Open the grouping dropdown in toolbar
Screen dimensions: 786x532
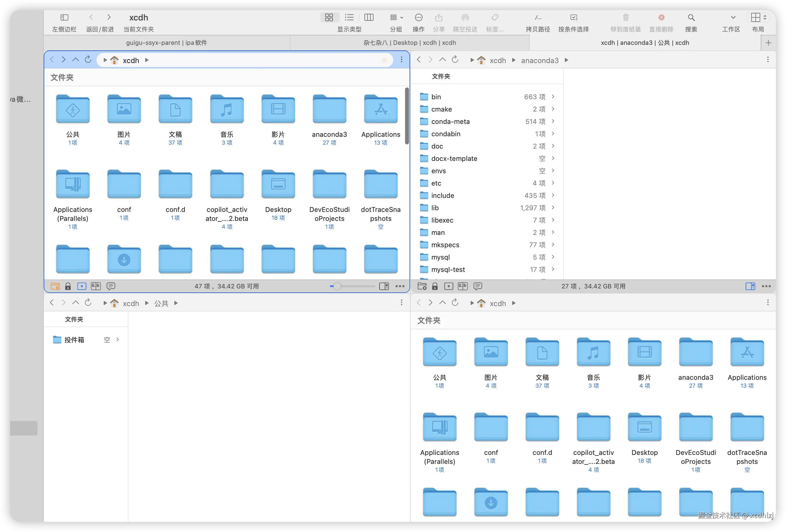(396, 18)
